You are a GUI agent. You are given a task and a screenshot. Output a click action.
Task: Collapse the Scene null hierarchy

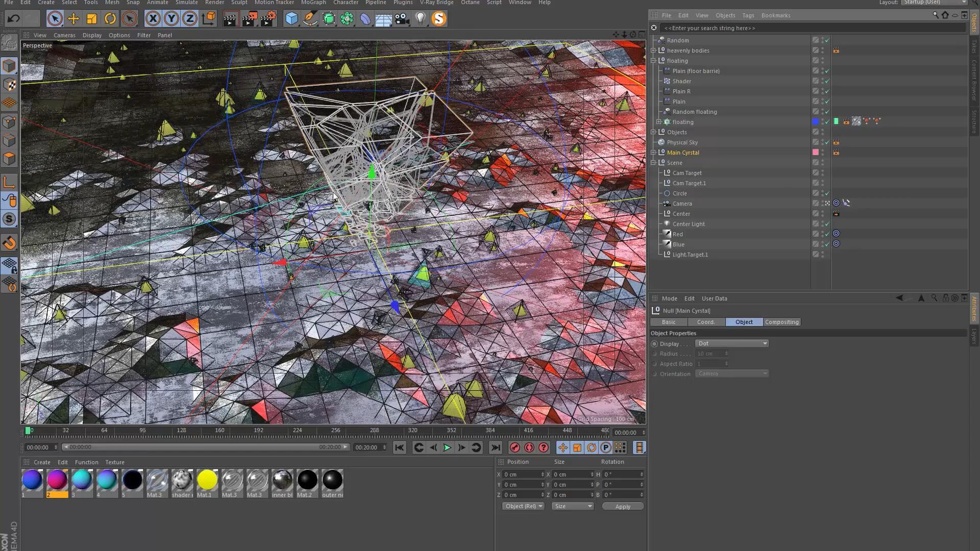point(653,163)
